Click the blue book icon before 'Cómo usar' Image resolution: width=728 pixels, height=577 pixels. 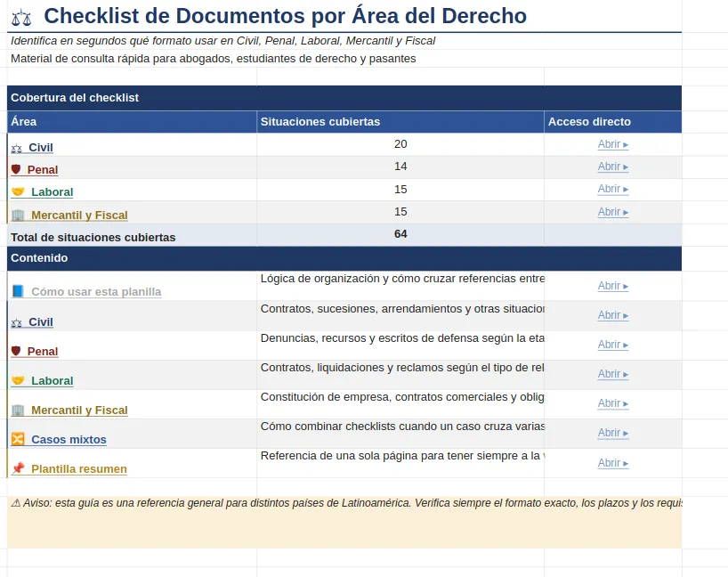click(x=18, y=291)
